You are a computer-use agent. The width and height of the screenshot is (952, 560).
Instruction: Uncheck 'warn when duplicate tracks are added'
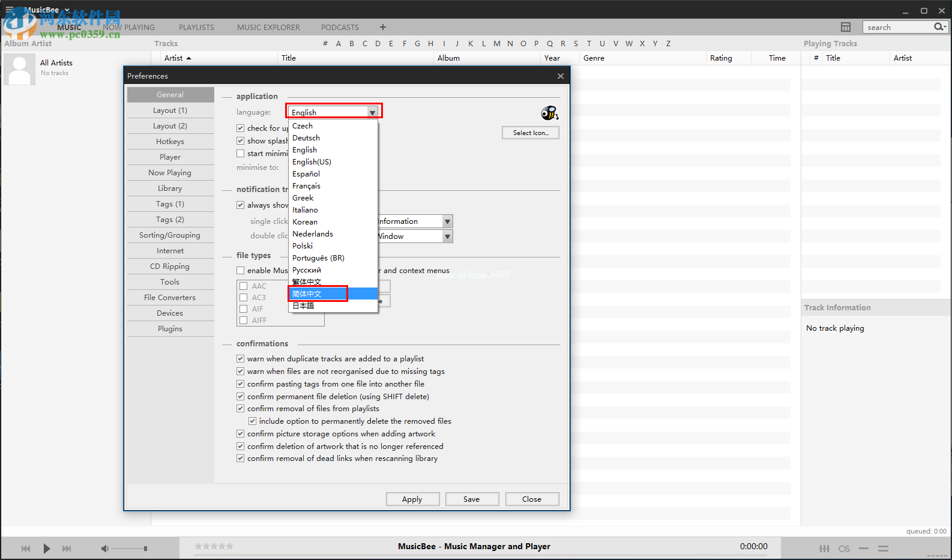point(241,359)
